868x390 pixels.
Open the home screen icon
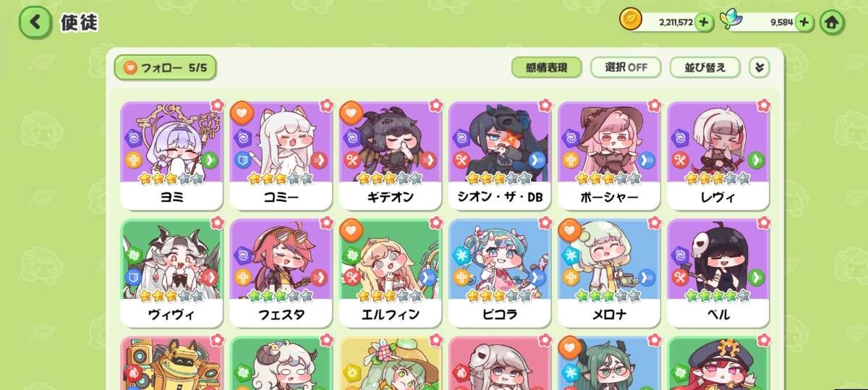[x=832, y=22]
